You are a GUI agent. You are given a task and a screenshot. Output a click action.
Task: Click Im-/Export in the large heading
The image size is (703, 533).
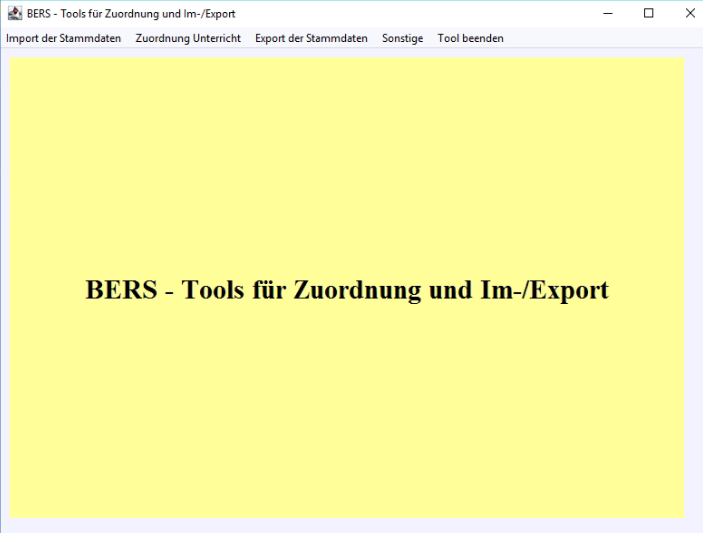(x=547, y=291)
